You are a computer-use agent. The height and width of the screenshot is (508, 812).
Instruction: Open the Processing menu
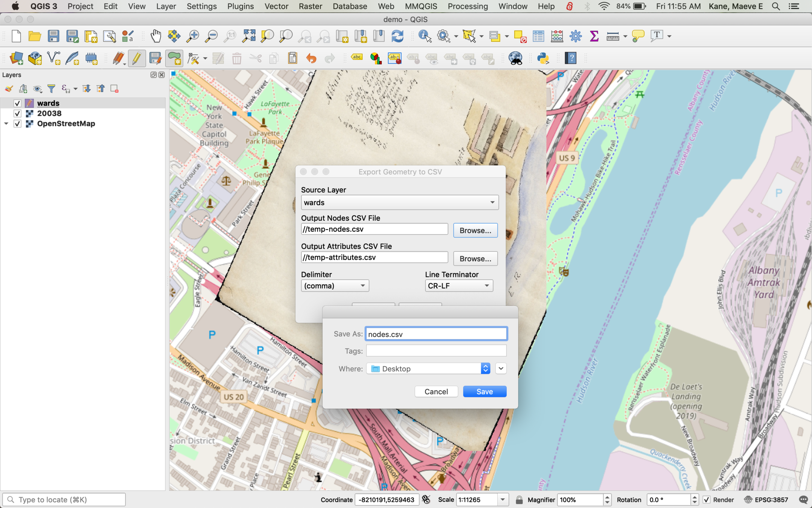point(467,6)
